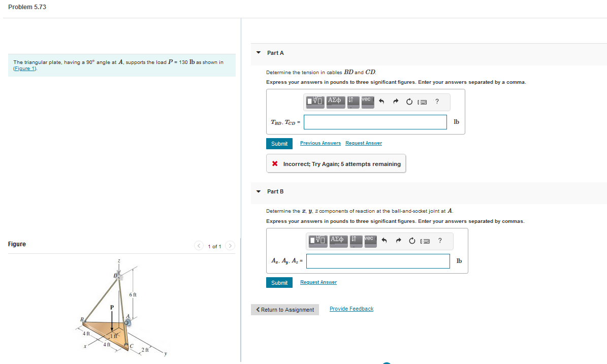The image size is (607, 364).
Task: Reset the Part B answer field
Action: point(412,241)
